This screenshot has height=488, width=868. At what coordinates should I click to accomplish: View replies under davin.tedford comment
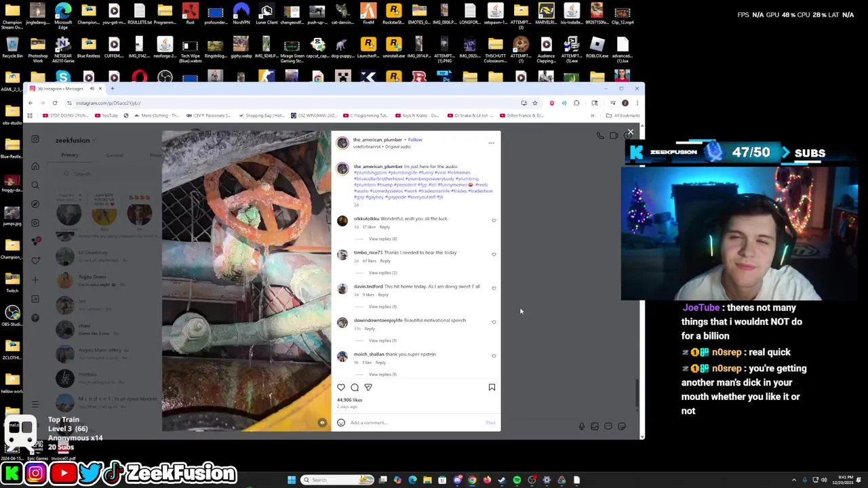382,306
